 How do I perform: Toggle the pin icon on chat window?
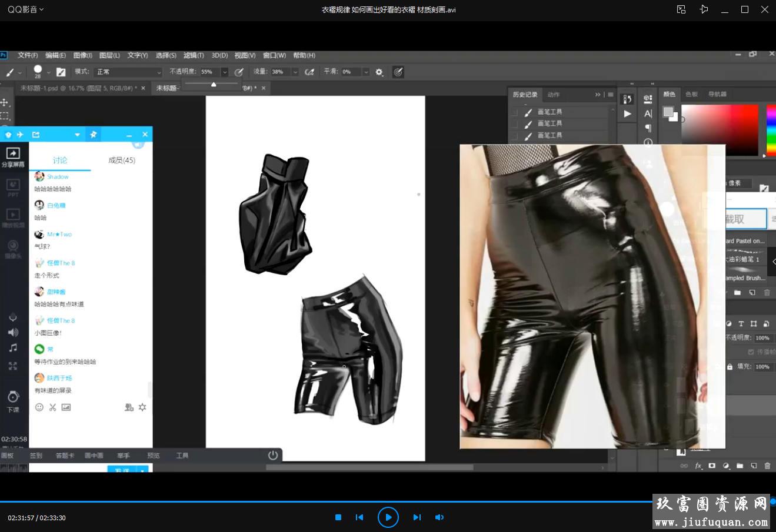pyautogui.click(x=93, y=135)
